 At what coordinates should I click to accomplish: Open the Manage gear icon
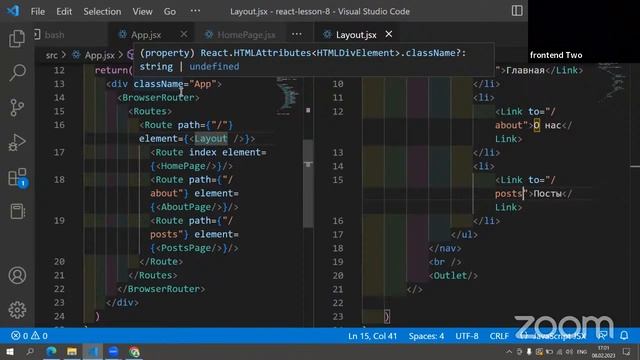point(17,310)
